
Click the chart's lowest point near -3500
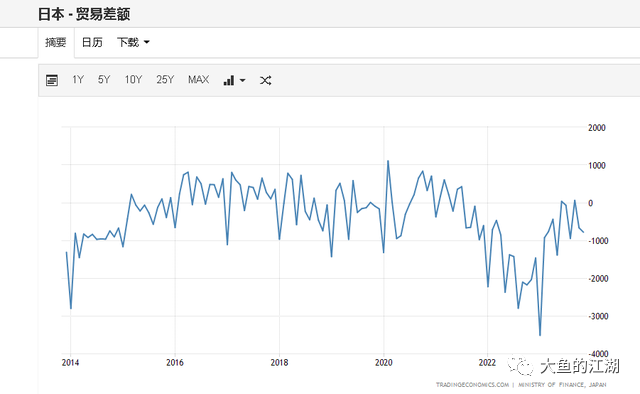540,336
